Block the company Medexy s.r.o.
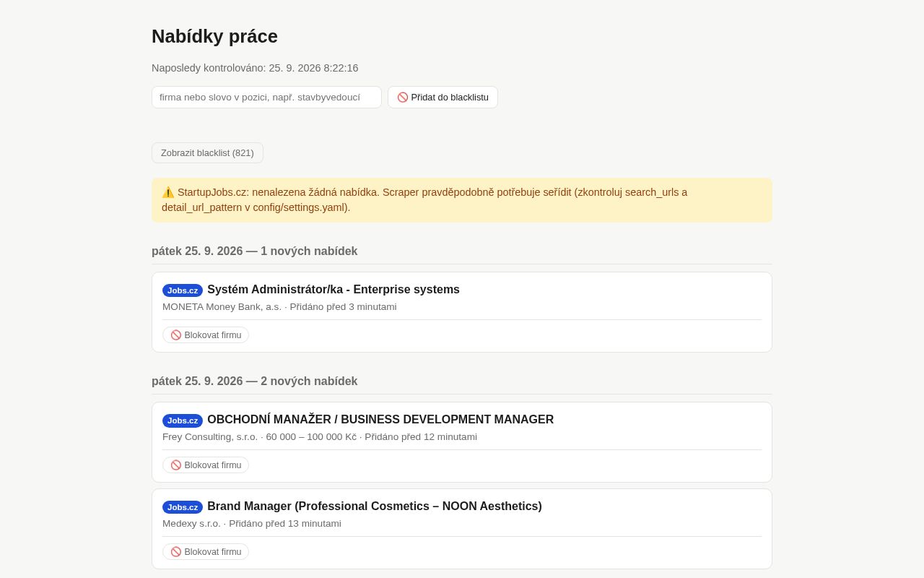 point(206,552)
